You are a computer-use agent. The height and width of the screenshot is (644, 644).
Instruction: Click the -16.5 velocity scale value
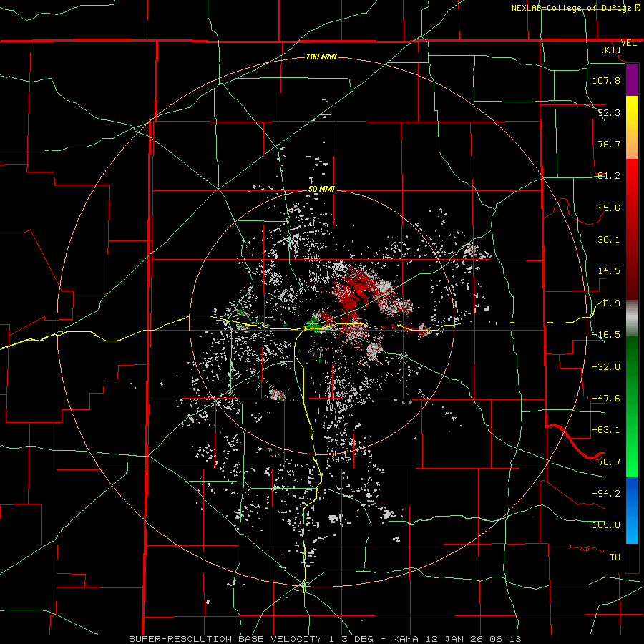click(606, 335)
